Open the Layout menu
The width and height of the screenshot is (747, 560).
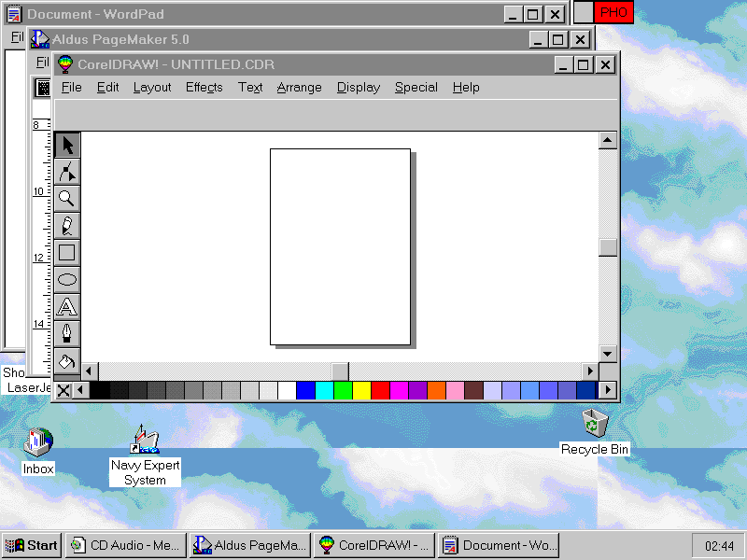(x=152, y=88)
